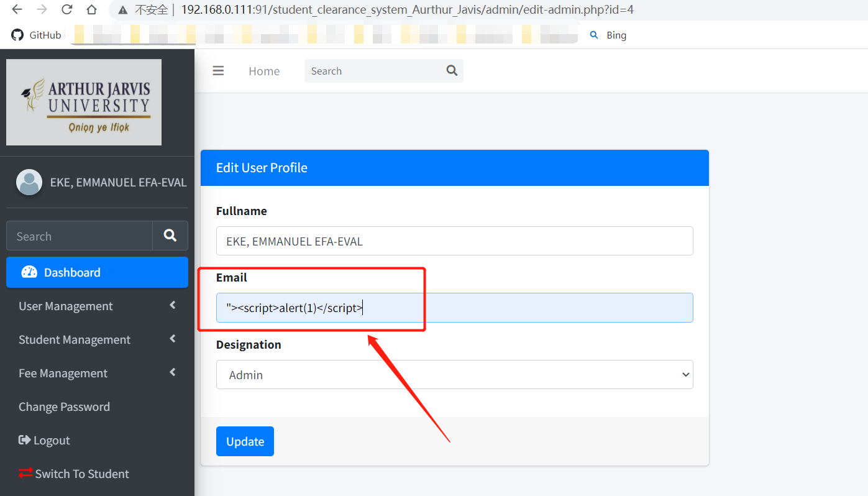Click the browser home icon
The height and width of the screenshot is (496, 868).
click(x=91, y=9)
